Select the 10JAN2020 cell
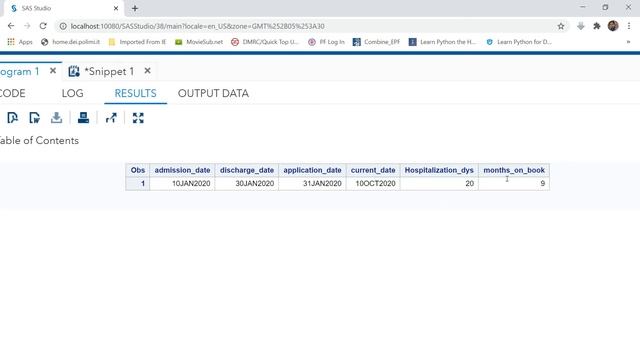Viewport: 640px width, 360px height. pyautogui.click(x=182, y=184)
